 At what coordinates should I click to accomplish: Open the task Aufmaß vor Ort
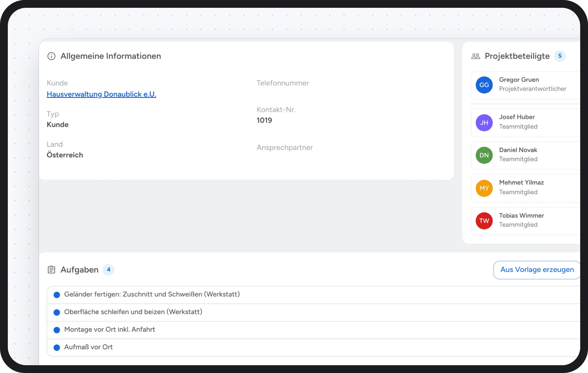[314, 347]
